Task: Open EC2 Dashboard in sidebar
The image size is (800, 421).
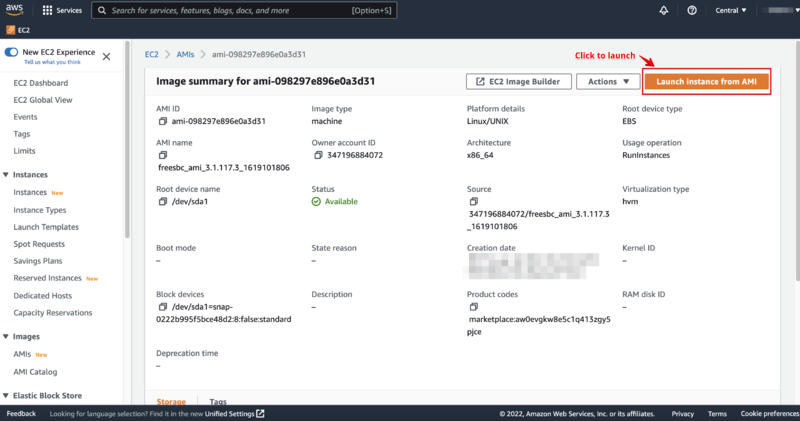Action: tap(41, 83)
